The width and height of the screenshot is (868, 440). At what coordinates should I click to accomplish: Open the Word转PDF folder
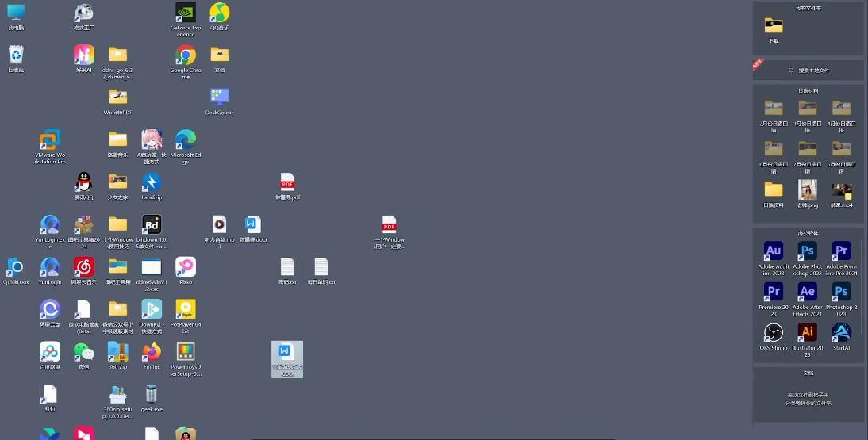coord(118,98)
